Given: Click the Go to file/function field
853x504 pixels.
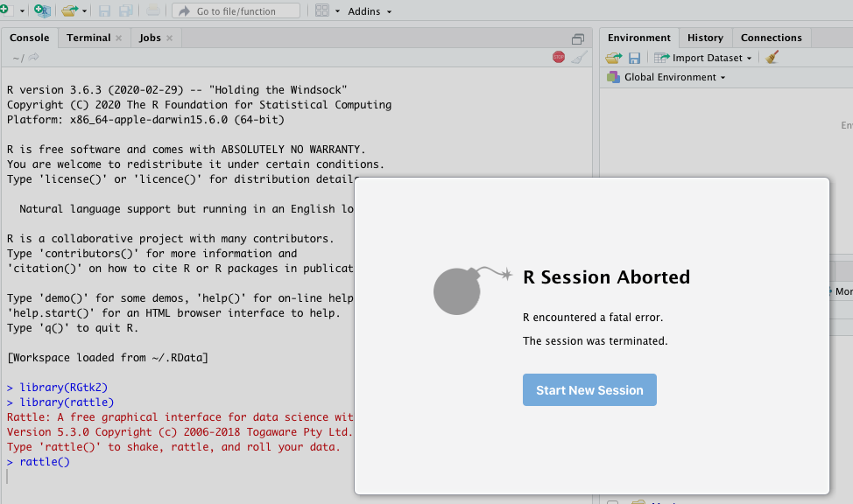Looking at the screenshot, I should [x=236, y=11].
